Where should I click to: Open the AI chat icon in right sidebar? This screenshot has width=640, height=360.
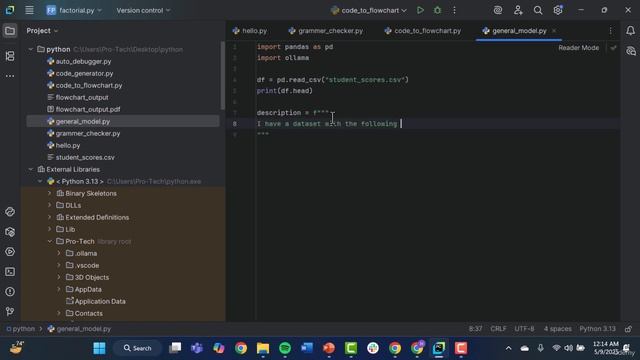pyautogui.click(x=630, y=51)
